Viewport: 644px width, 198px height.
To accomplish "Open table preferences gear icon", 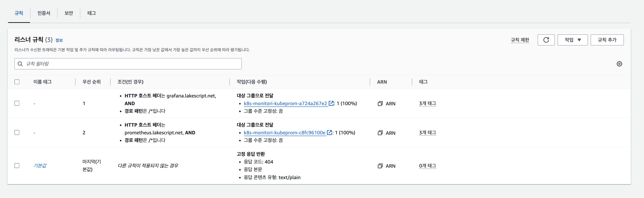I will pyautogui.click(x=619, y=64).
